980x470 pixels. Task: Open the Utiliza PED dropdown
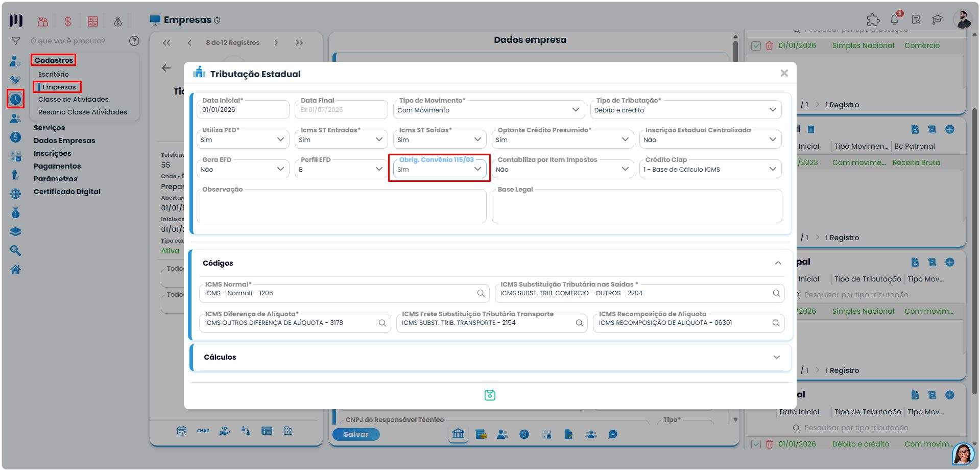pos(243,139)
